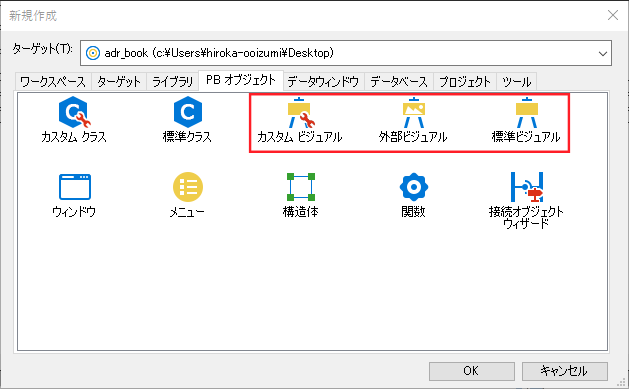Image resolution: width=629 pixels, height=389 pixels.
Task: Select the カスタム クラス icon
Action: (x=74, y=112)
